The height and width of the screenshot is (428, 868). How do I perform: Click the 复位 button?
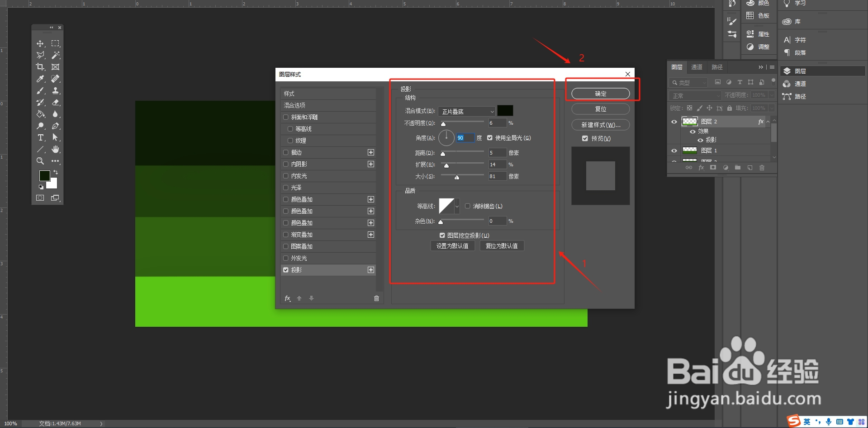click(x=601, y=109)
